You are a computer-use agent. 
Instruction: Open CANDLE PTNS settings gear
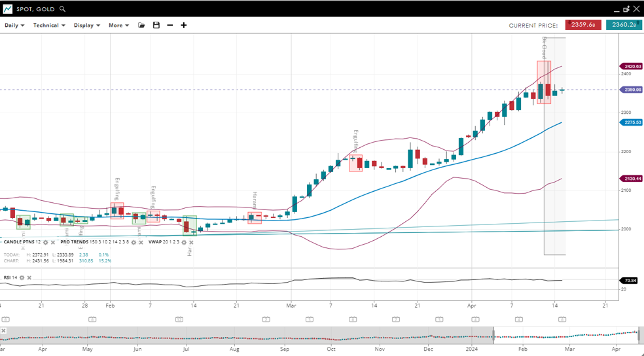tap(45, 242)
